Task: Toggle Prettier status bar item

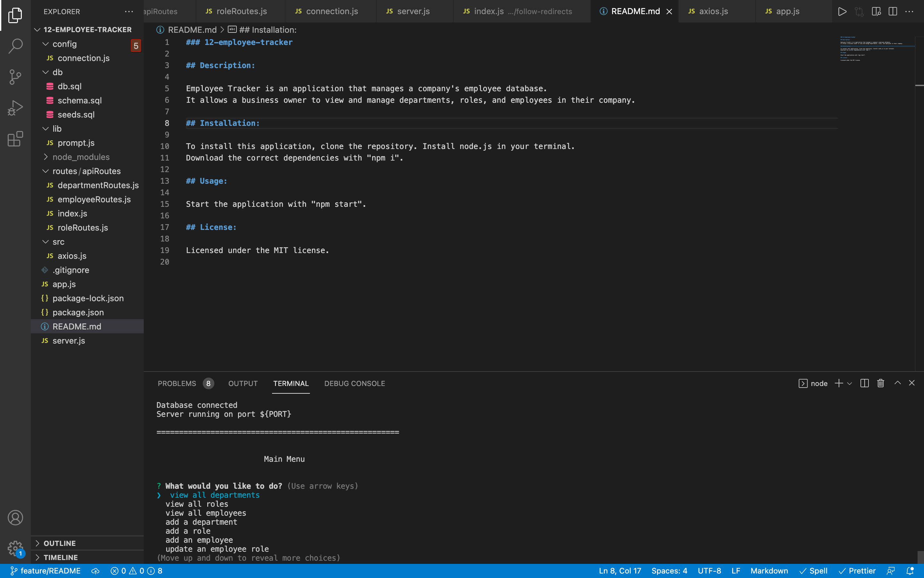Action: click(857, 571)
